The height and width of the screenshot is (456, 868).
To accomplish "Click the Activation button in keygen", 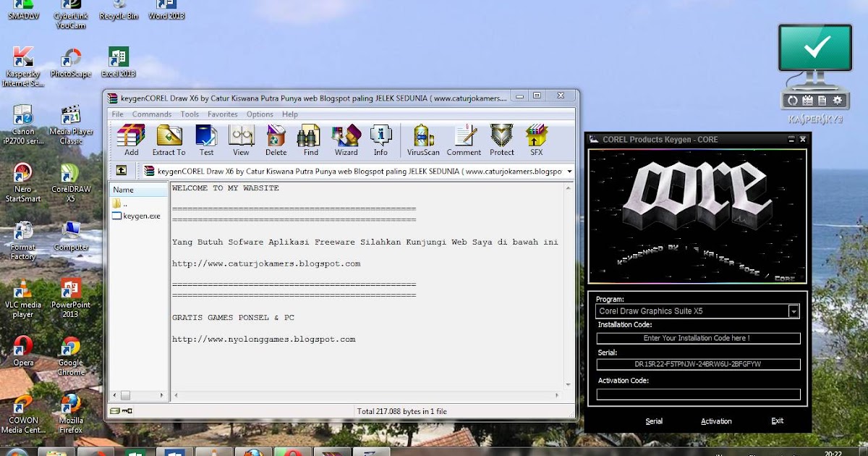I will click(716, 421).
